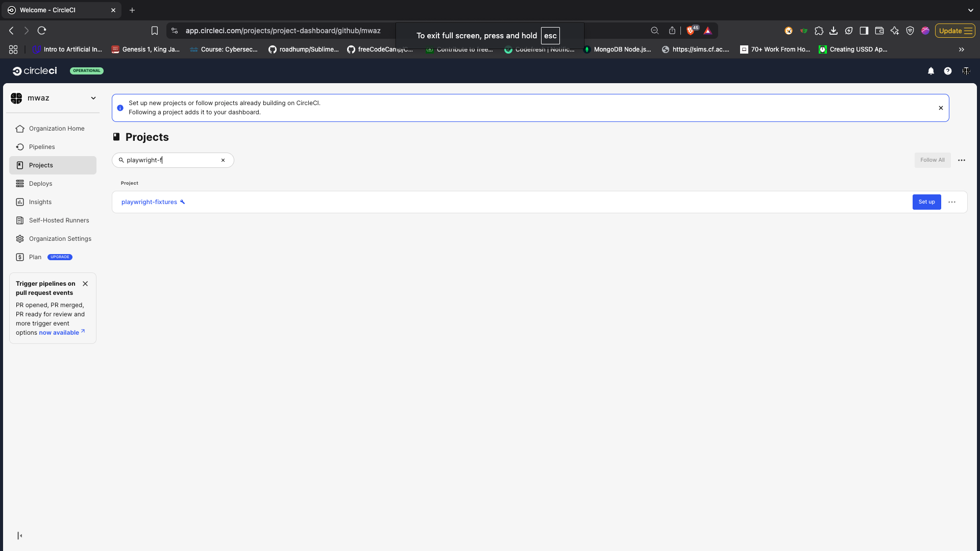Collapse the sidebar with bottom-left arrow icon
This screenshot has height=551, width=980.
19,535
